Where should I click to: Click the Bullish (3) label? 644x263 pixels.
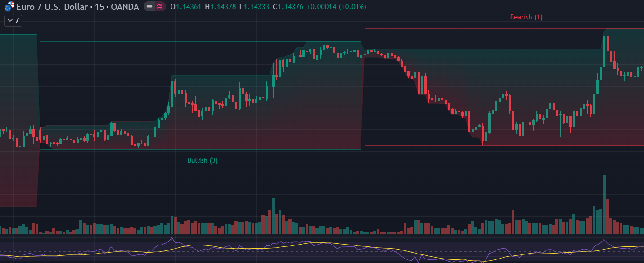[203, 160]
